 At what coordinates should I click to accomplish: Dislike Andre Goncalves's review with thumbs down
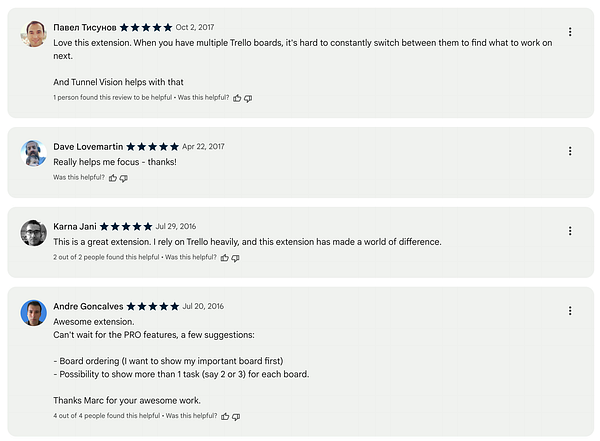[x=236, y=416]
